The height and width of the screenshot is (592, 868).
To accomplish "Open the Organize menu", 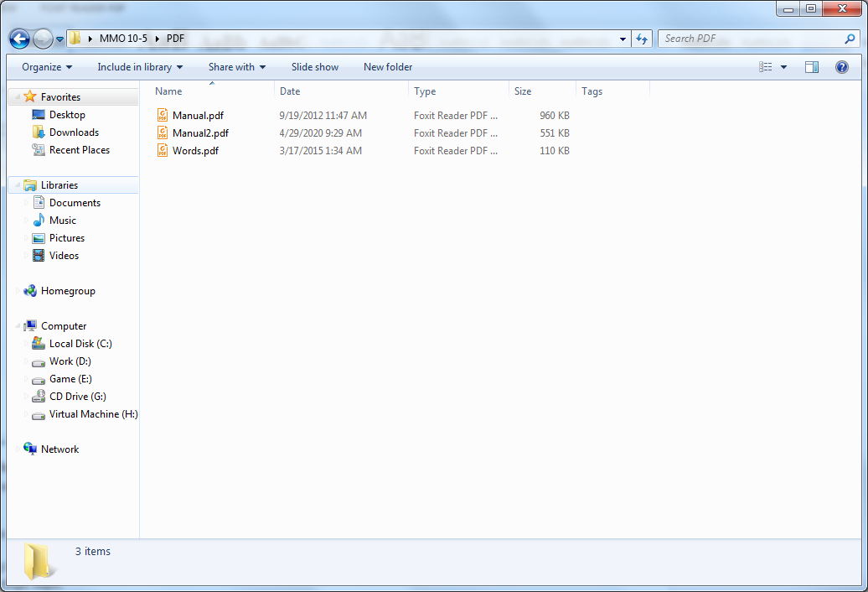I will [x=47, y=67].
